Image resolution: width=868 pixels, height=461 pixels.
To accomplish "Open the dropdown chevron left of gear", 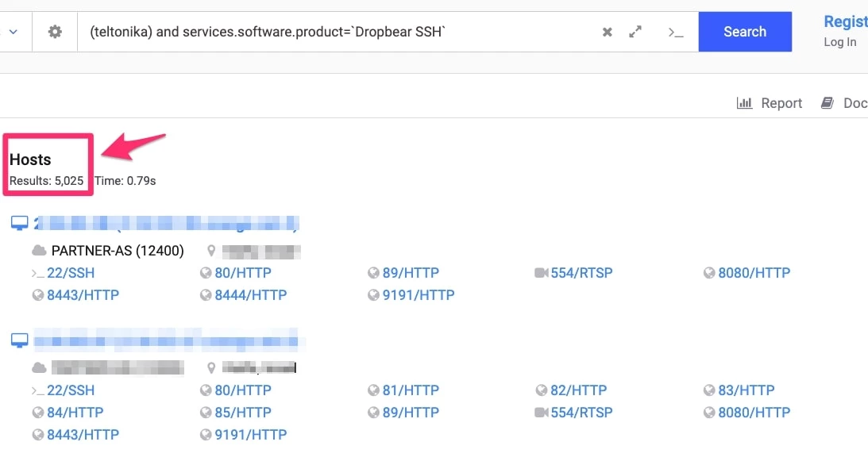I will pyautogui.click(x=13, y=33).
